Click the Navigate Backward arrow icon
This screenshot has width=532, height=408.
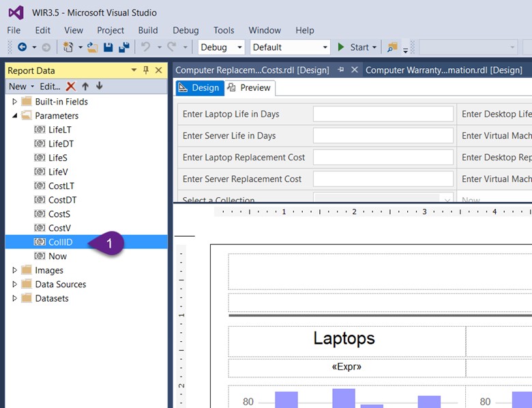tap(22, 47)
